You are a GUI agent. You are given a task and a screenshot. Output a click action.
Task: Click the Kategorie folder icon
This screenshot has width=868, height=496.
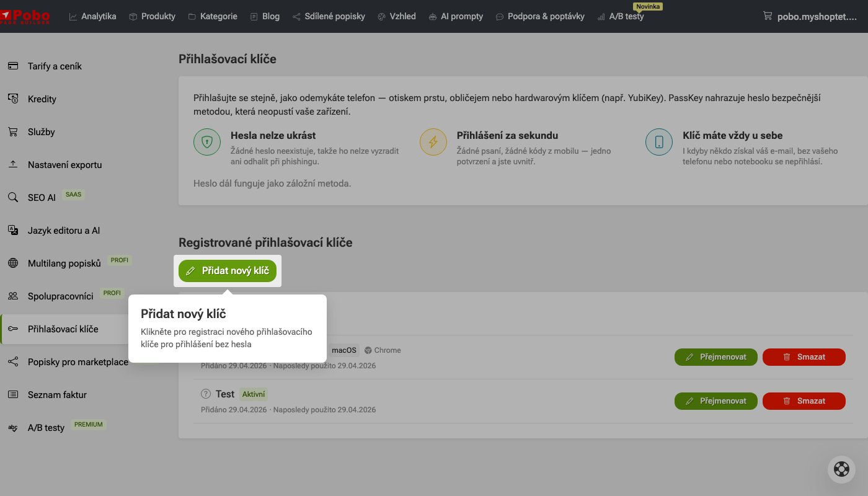coord(192,17)
